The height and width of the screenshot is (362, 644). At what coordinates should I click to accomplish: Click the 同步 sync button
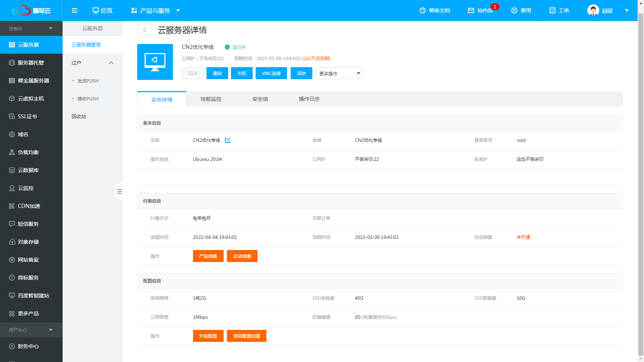pyautogui.click(x=302, y=73)
